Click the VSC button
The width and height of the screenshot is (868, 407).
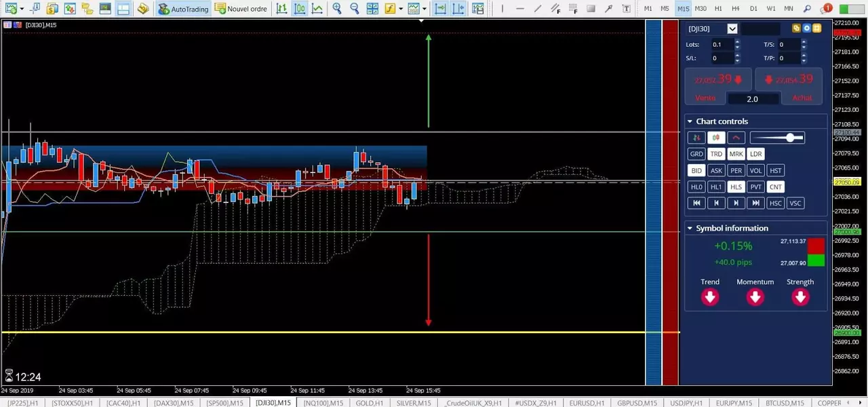[x=795, y=203]
